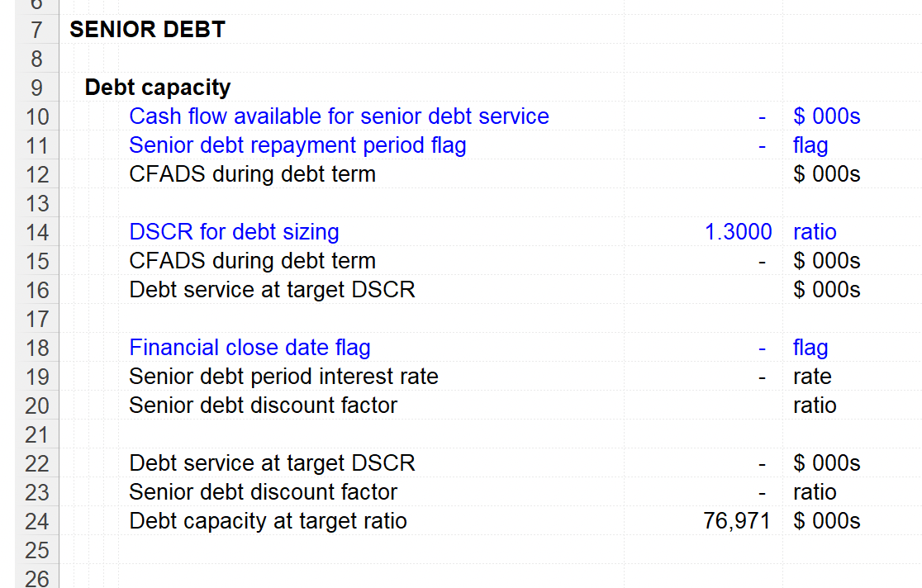Select Debt service at target DSCR row 16
Screen dimensions: 922x588
[x=272, y=290]
